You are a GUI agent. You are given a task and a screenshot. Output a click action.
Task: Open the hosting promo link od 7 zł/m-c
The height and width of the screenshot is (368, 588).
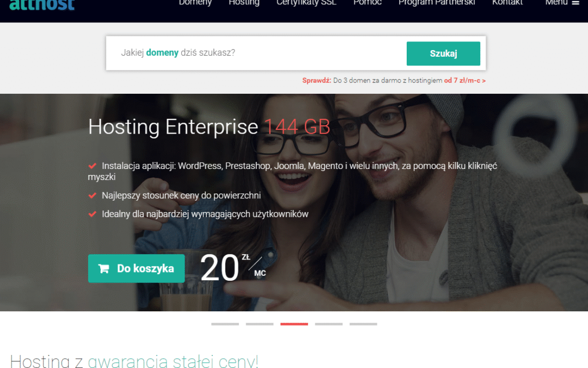click(x=464, y=80)
